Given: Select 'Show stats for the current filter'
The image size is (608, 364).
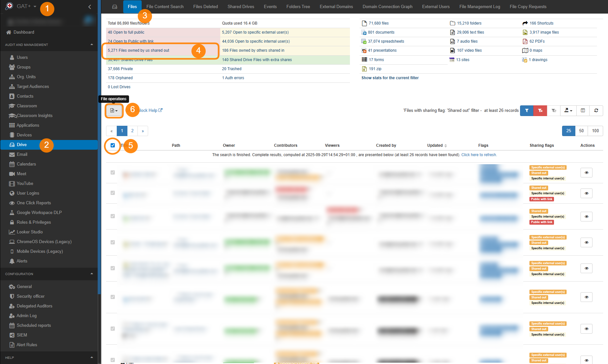Looking at the screenshot, I should 390,78.
